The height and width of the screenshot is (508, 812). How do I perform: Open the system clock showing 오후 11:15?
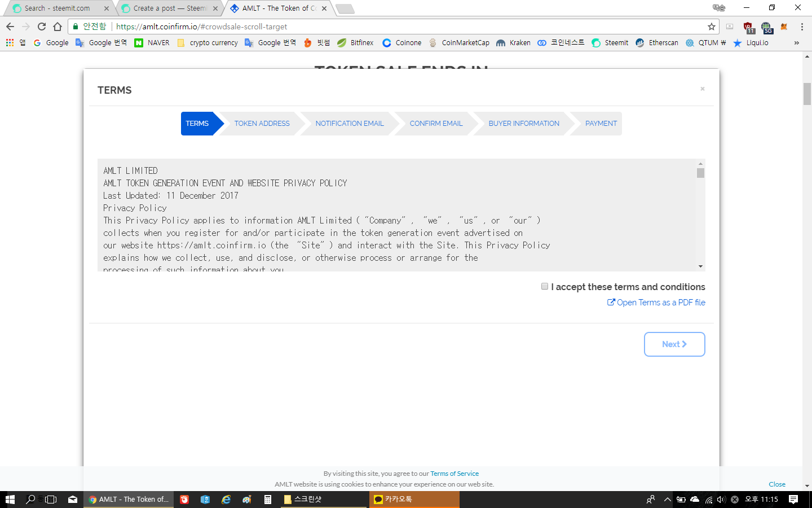[761, 500]
